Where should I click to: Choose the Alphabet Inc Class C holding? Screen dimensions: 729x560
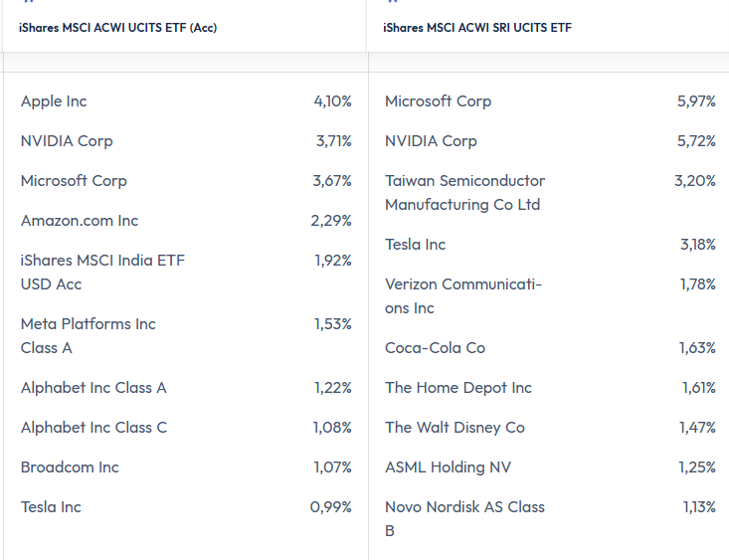tap(93, 428)
